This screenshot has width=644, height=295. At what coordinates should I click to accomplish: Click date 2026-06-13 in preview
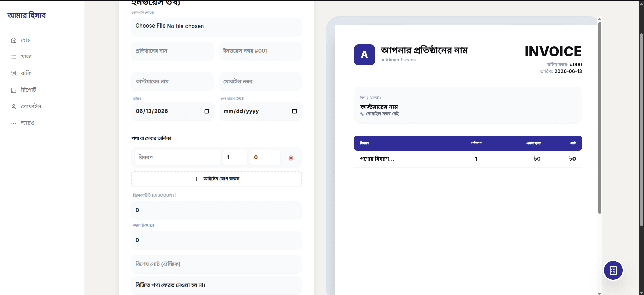tap(568, 71)
